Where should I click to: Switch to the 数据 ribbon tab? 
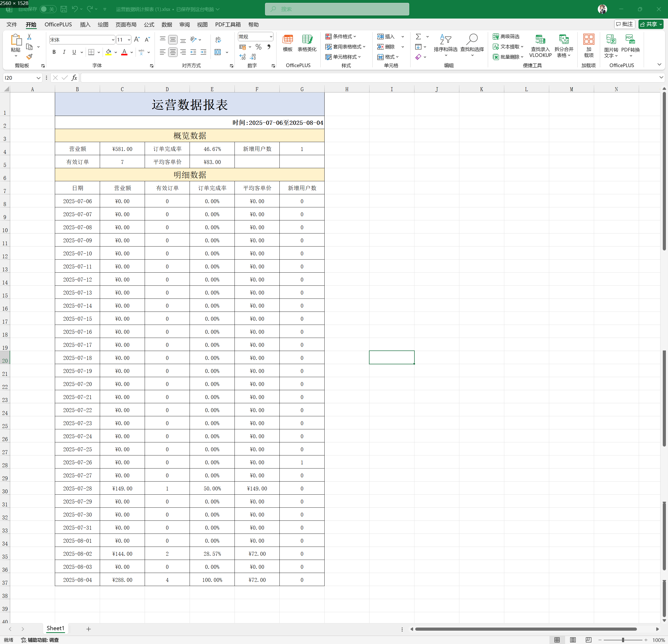[167, 25]
